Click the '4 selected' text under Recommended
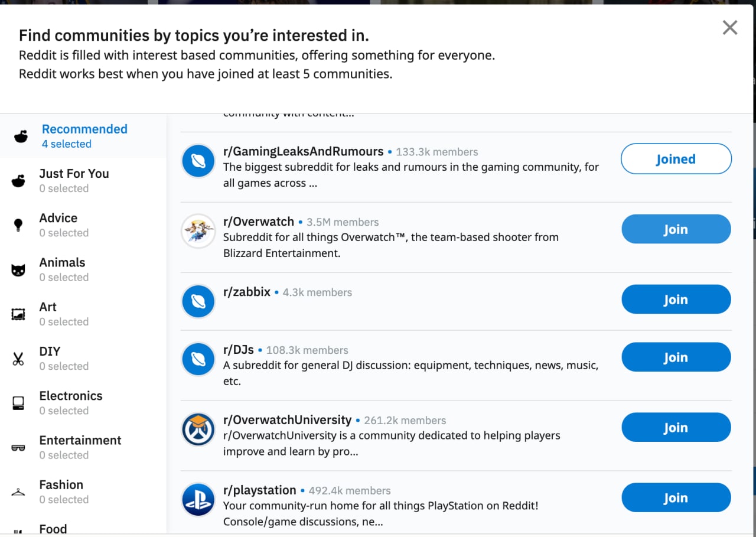The height and width of the screenshot is (537, 756). [67, 144]
